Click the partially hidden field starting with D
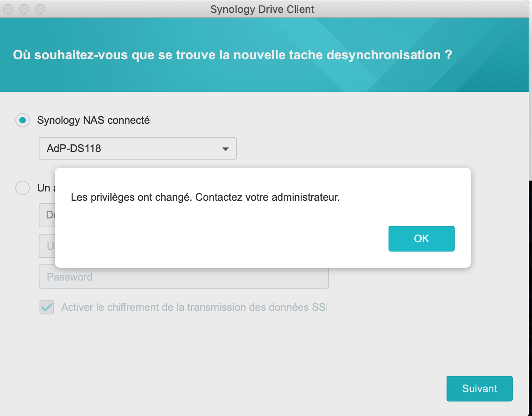532x416 pixels. coord(47,215)
